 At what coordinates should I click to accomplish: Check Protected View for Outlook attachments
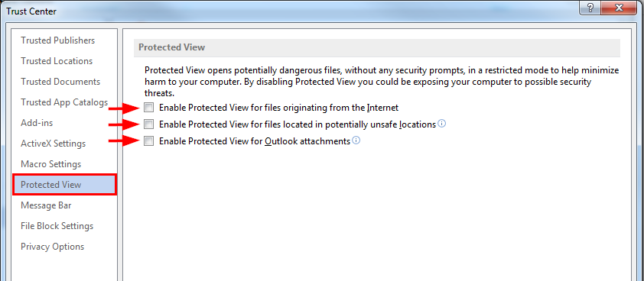[x=149, y=141]
